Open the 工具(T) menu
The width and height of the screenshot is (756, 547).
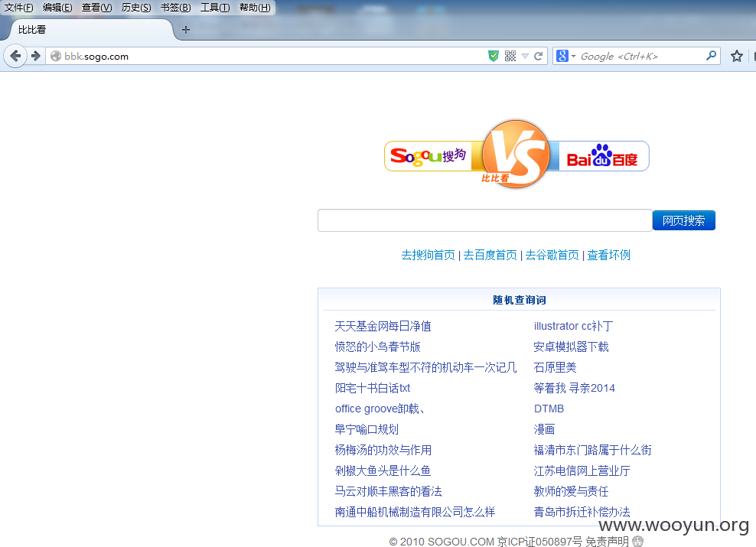215,8
